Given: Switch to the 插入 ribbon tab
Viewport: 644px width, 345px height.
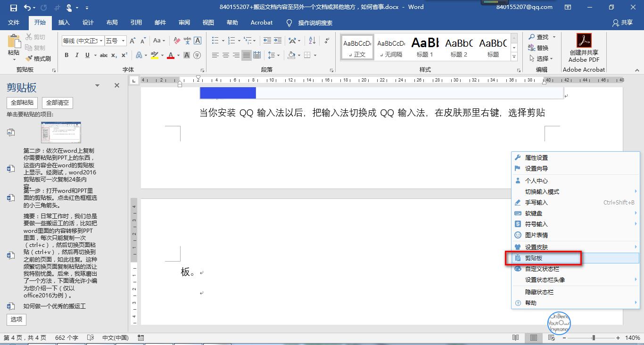Looking at the screenshot, I should coord(64,22).
